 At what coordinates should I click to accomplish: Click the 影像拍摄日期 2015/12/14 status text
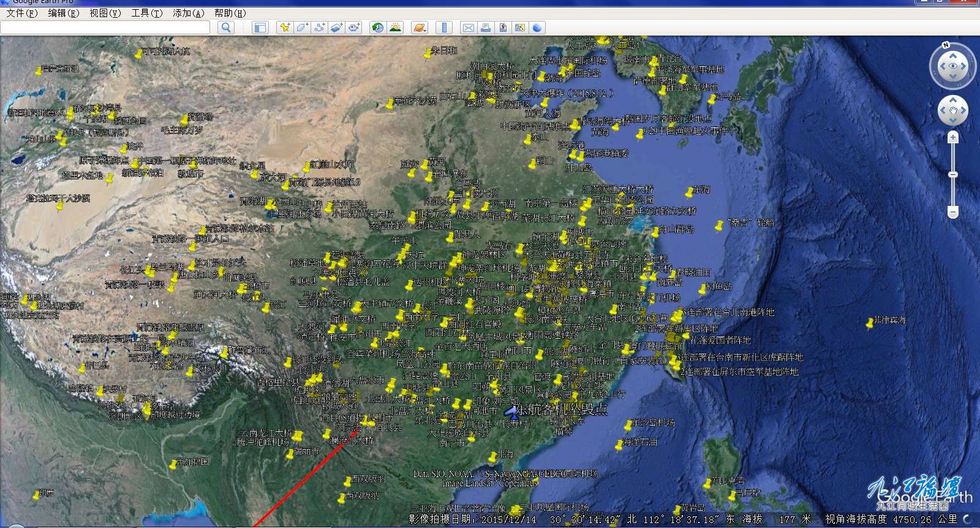click(x=472, y=519)
